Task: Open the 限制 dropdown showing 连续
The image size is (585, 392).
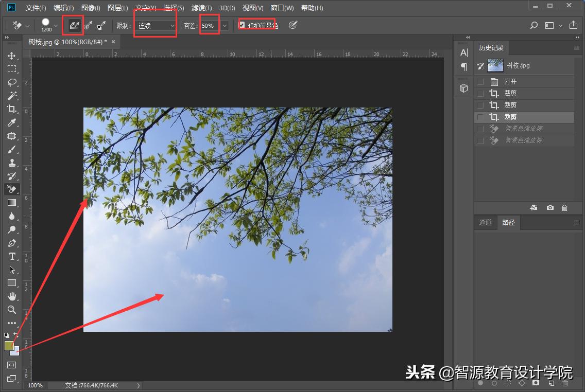Action: point(156,25)
